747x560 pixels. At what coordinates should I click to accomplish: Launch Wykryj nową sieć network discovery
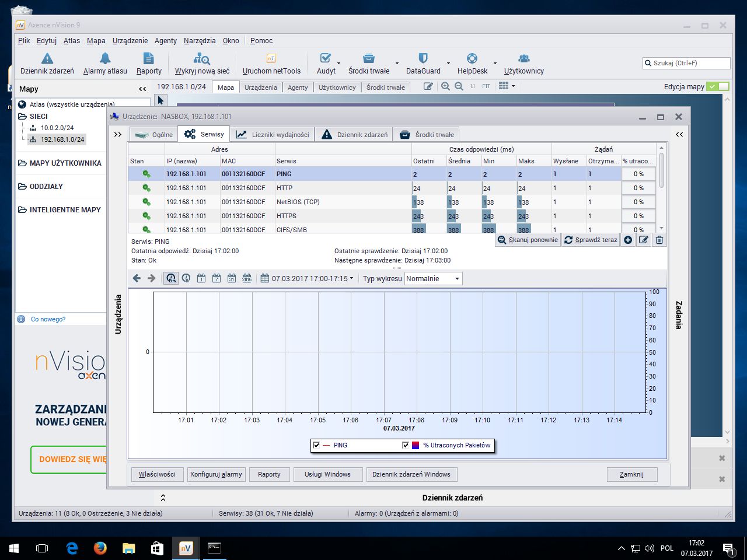202,64
